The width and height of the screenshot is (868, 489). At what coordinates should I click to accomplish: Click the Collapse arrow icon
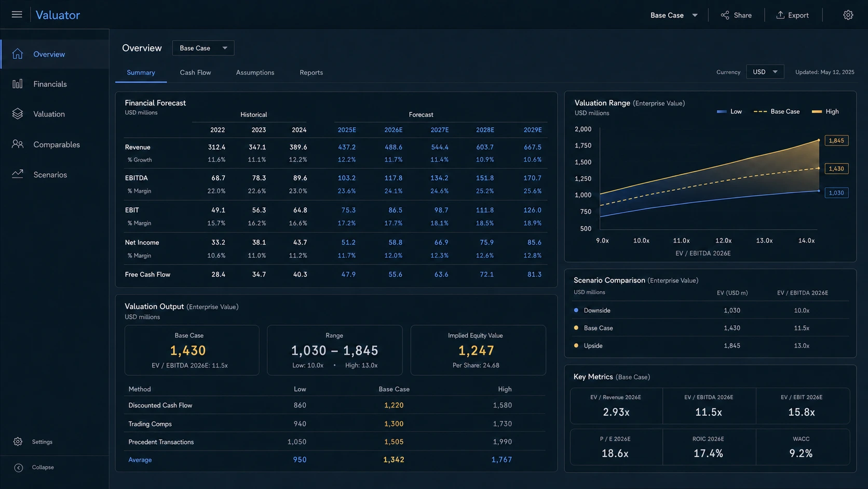[19, 468]
